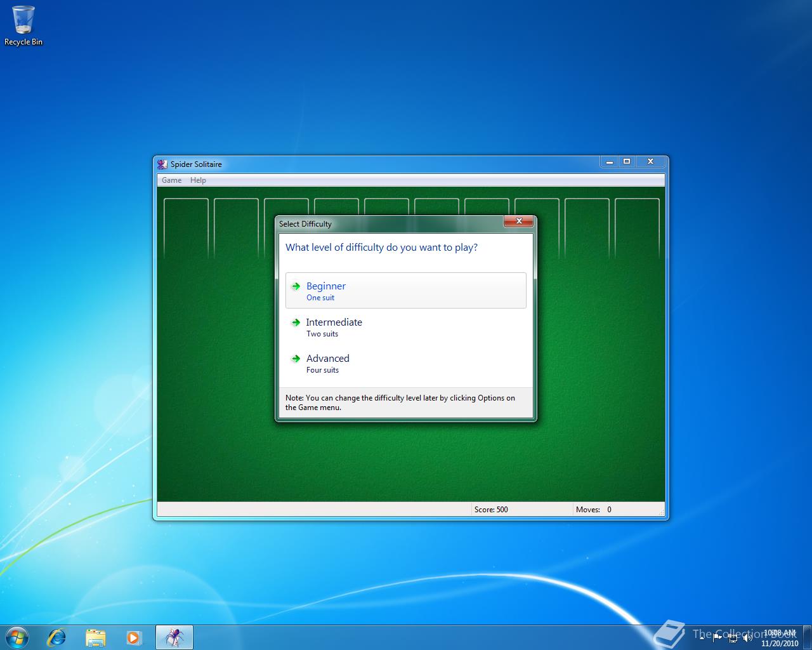Click the taskbar clock showing 11/20/2010
812x650 pixels.
point(780,638)
